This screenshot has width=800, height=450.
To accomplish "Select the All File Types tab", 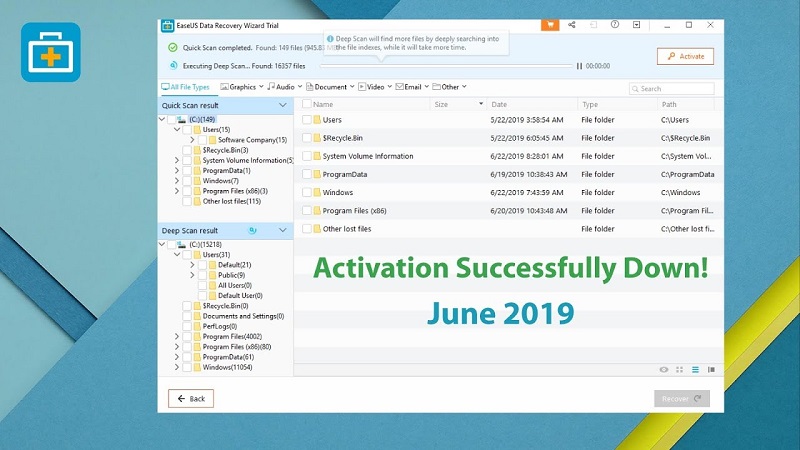I will (x=186, y=87).
